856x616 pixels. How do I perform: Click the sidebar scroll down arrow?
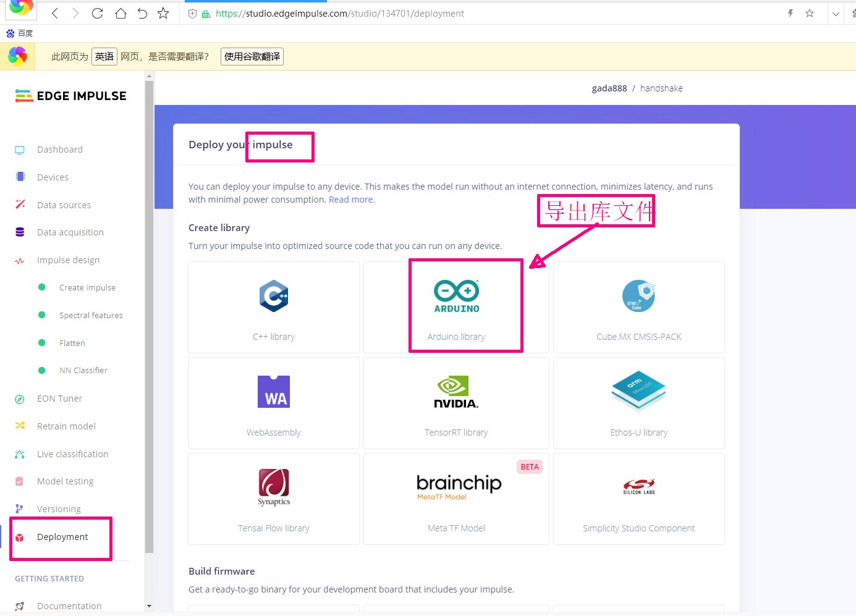[149, 606]
